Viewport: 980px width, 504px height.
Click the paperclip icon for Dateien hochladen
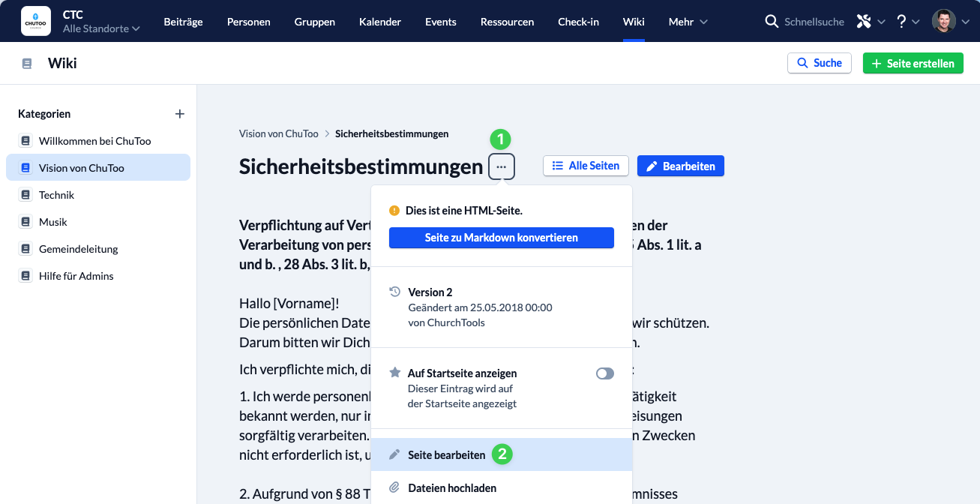coord(395,487)
